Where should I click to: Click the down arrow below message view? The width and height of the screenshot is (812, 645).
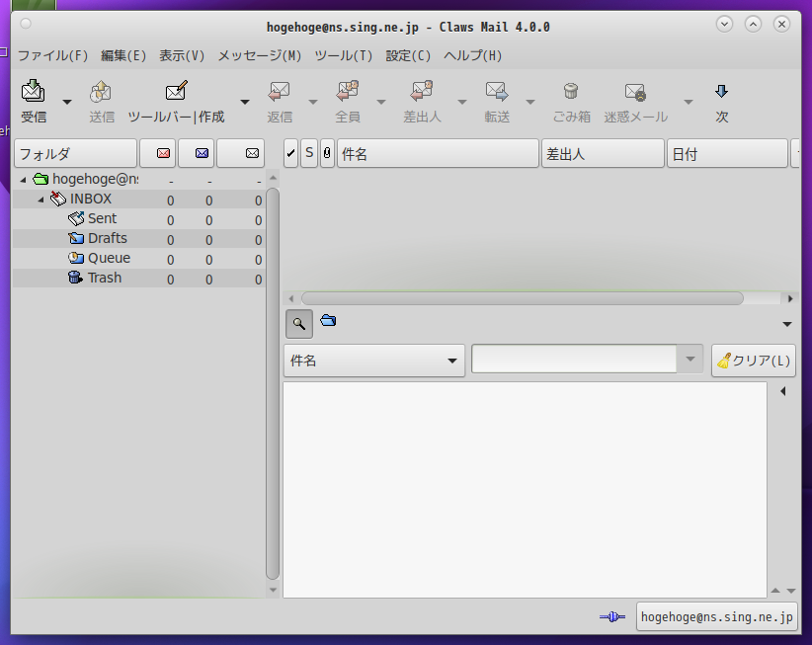click(791, 590)
